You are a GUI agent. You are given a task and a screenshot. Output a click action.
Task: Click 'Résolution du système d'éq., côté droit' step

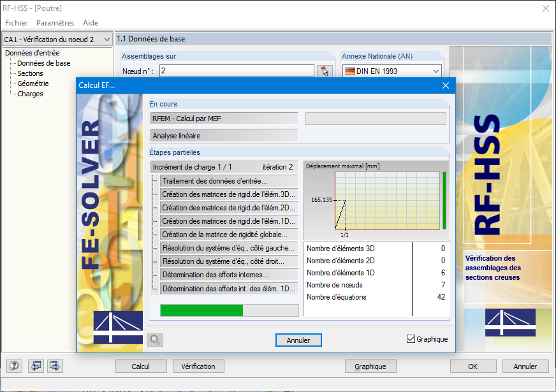(x=229, y=261)
